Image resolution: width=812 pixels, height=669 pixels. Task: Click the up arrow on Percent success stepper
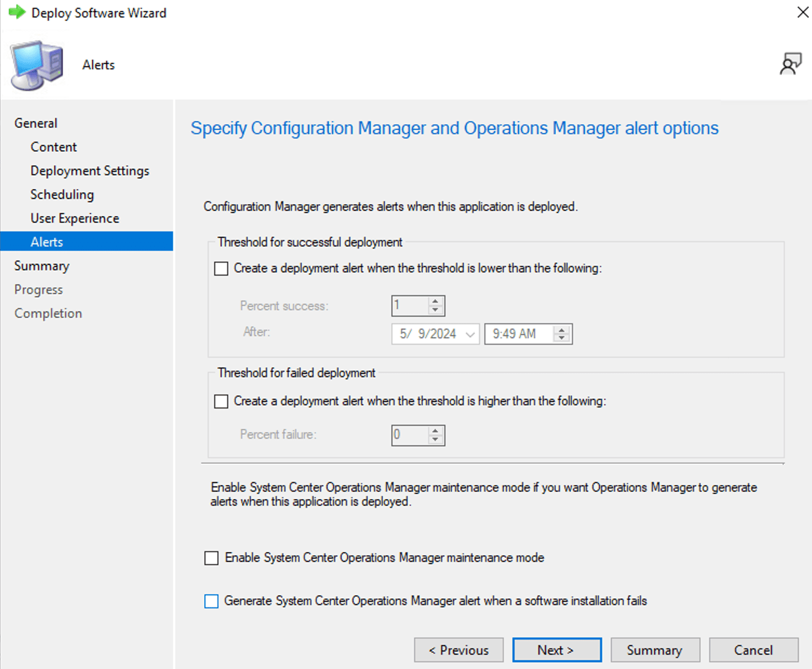[x=436, y=302]
